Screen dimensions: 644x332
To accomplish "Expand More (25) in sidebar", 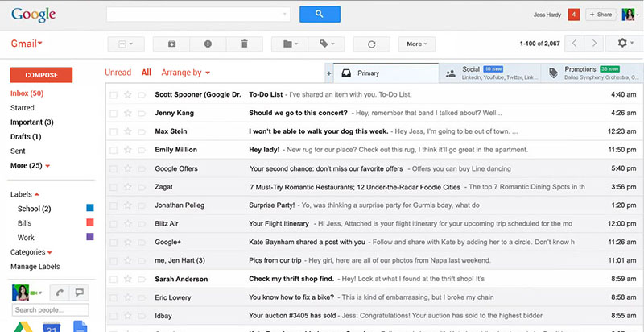I will point(30,165).
